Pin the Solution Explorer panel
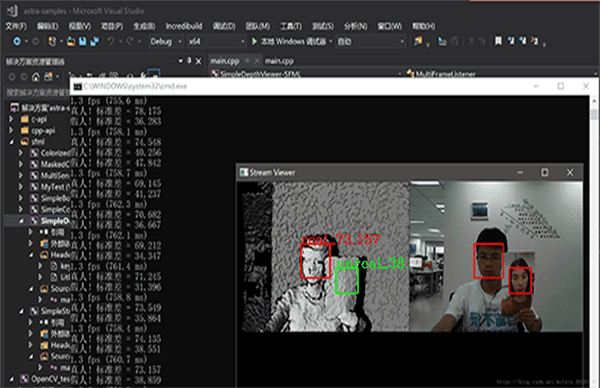 coord(189,61)
